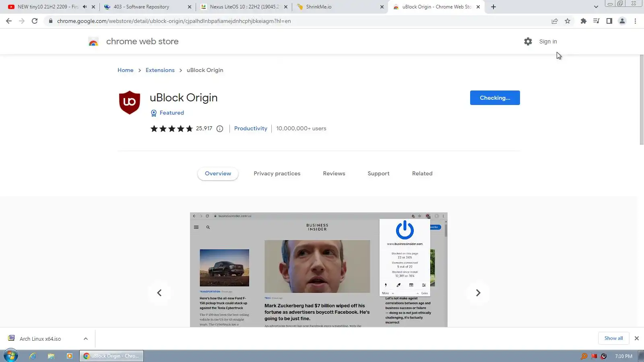
Task: Open the media controls icon in Chrome toolbar
Action: (596, 21)
